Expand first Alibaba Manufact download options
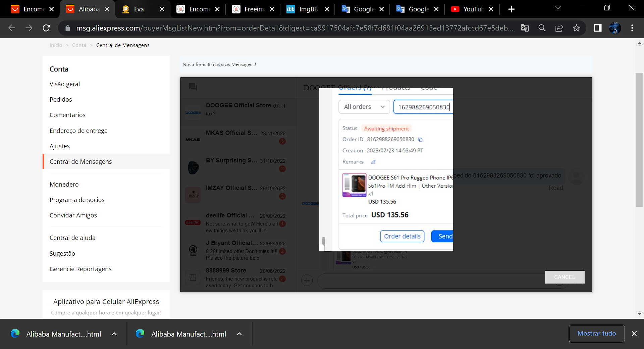This screenshot has width=644, height=349. point(114,334)
